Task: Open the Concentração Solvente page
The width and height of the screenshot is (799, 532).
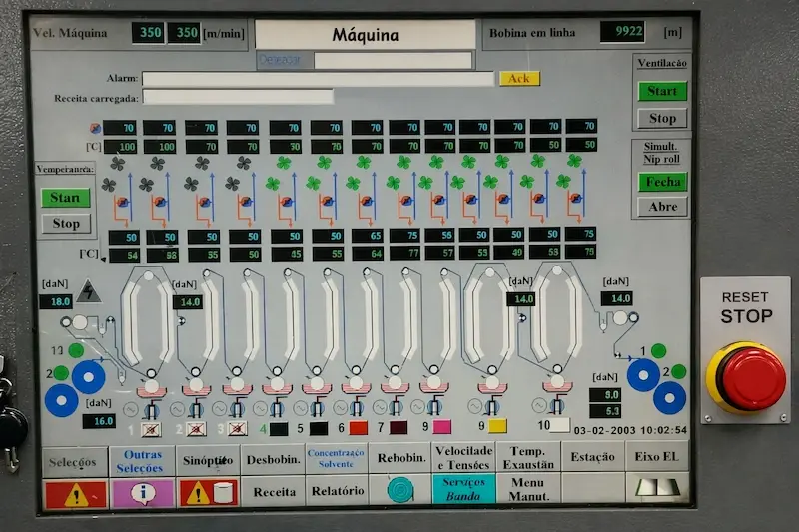Action: pyautogui.click(x=336, y=459)
